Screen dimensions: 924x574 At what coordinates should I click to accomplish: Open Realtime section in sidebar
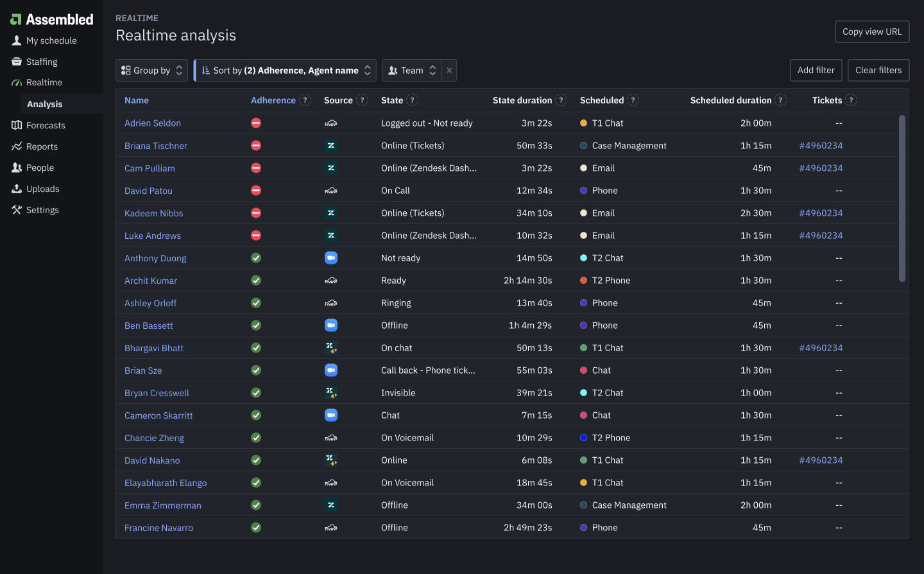[44, 82]
